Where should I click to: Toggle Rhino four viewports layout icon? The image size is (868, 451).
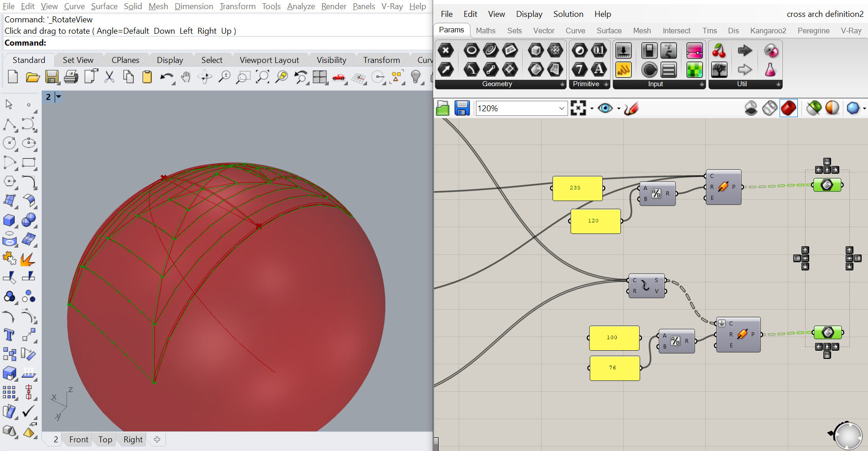click(320, 77)
